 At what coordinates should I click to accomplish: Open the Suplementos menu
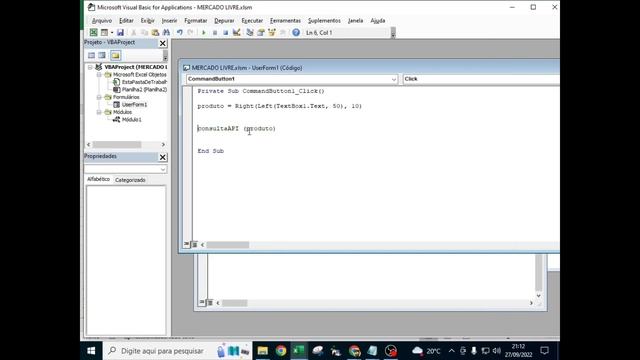(x=324, y=20)
